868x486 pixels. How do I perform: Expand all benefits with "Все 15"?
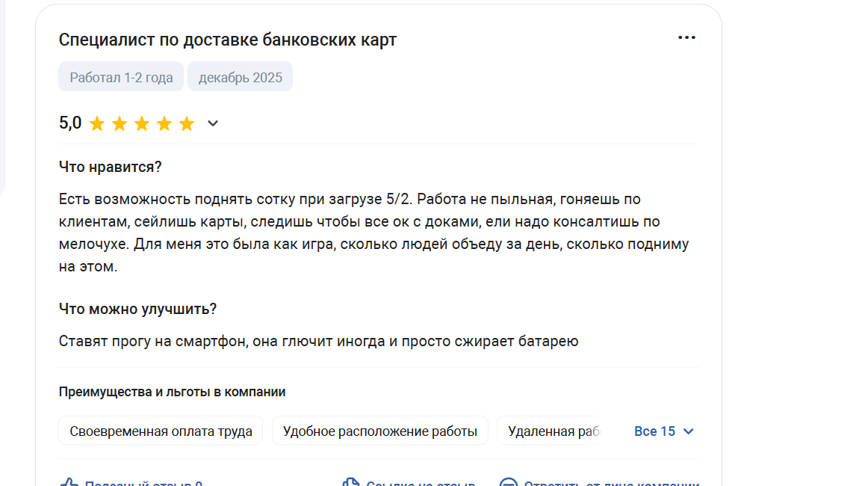tap(664, 431)
